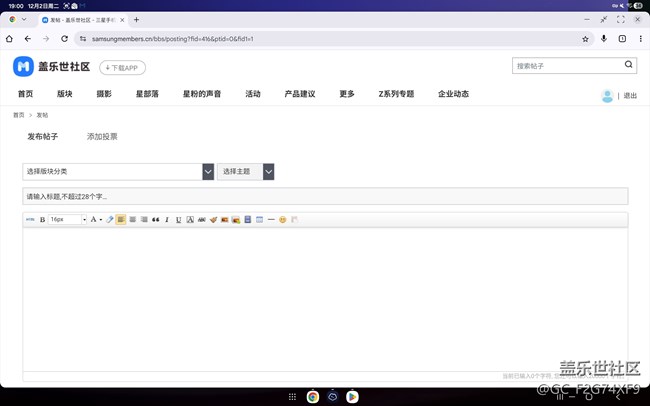
Task: Close the 发帖 browser tab
Action: click(122, 20)
